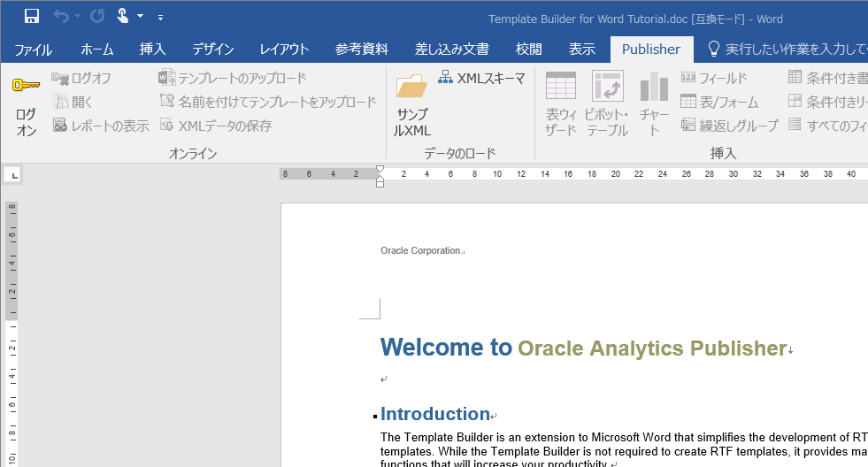Viewport: 868px width, 467px height.
Task: Click the horizontal ruler at mark 10
Action: pos(497,173)
